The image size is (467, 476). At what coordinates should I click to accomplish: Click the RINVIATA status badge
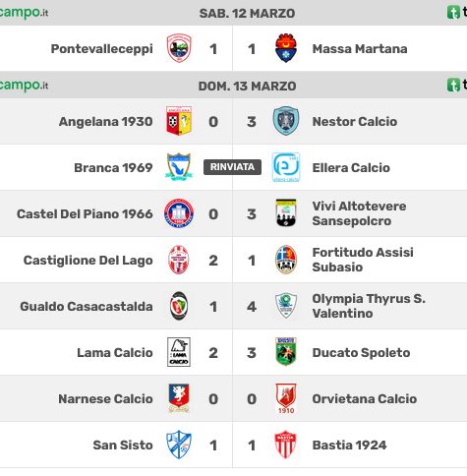232,167
